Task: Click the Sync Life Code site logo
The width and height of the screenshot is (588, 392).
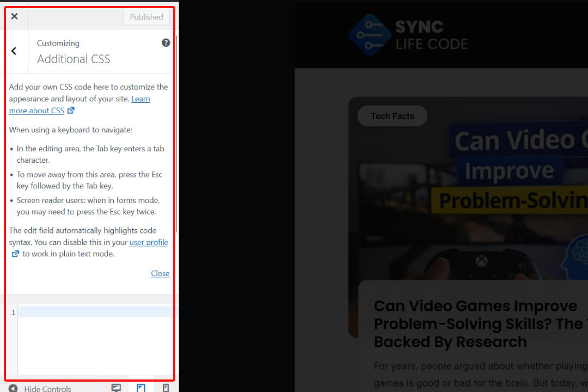Action: point(408,35)
